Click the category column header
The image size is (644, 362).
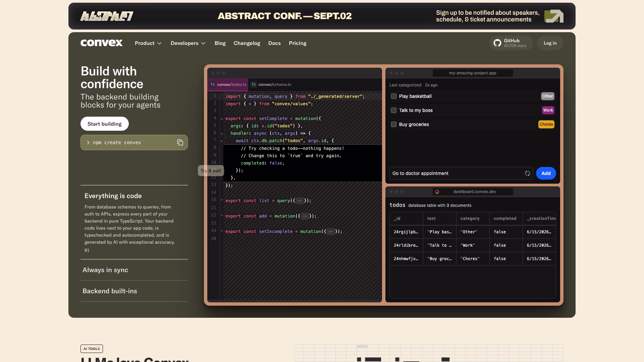473,219
